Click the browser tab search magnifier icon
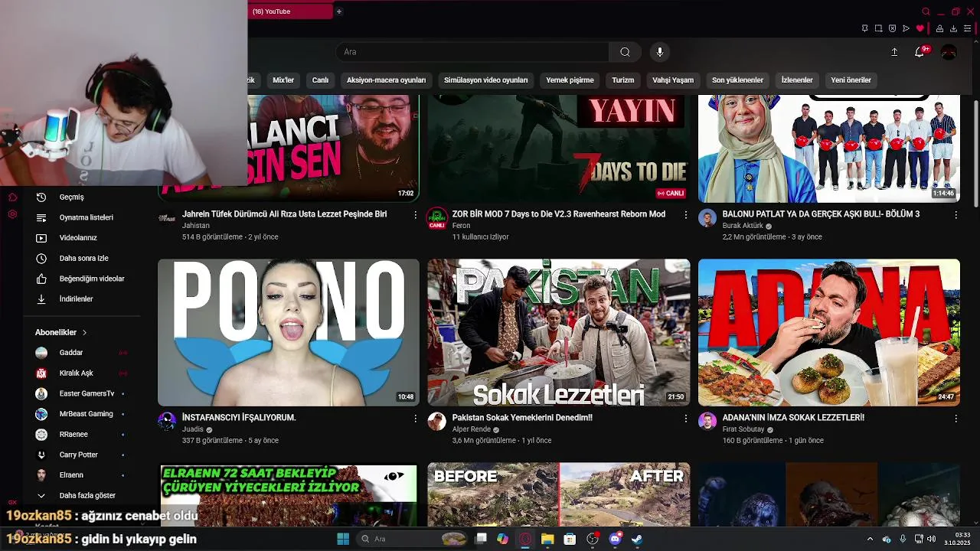 tap(926, 11)
